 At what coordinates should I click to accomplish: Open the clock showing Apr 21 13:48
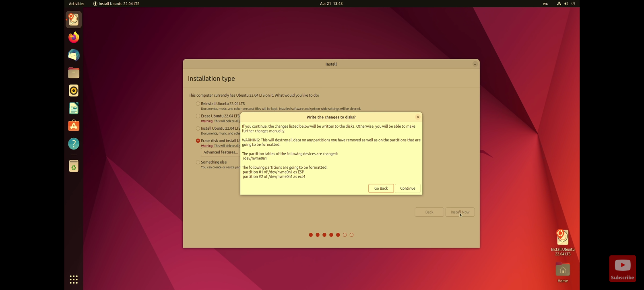pos(331,4)
